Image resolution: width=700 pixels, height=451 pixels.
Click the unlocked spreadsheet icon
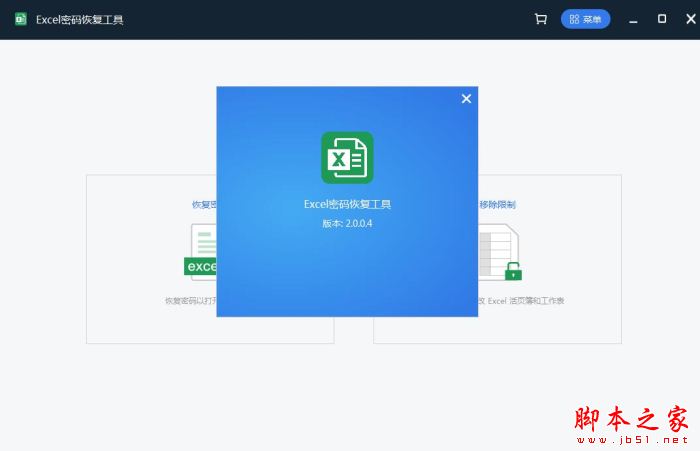point(500,252)
